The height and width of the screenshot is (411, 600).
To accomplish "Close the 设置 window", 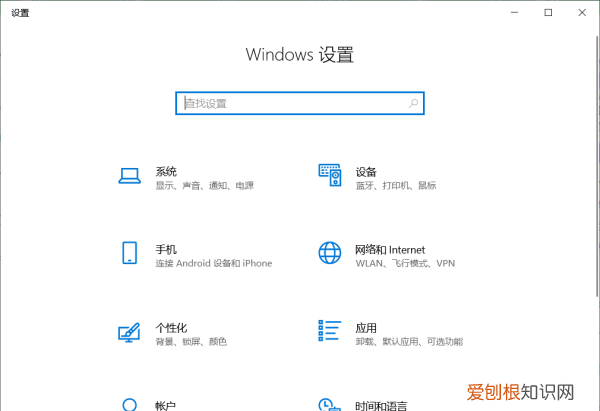I will click(582, 13).
